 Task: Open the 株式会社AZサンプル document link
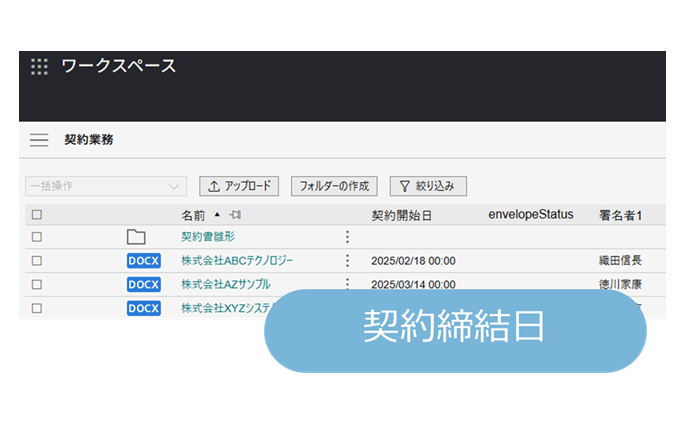pyautogui.click(x=226, y=284)
